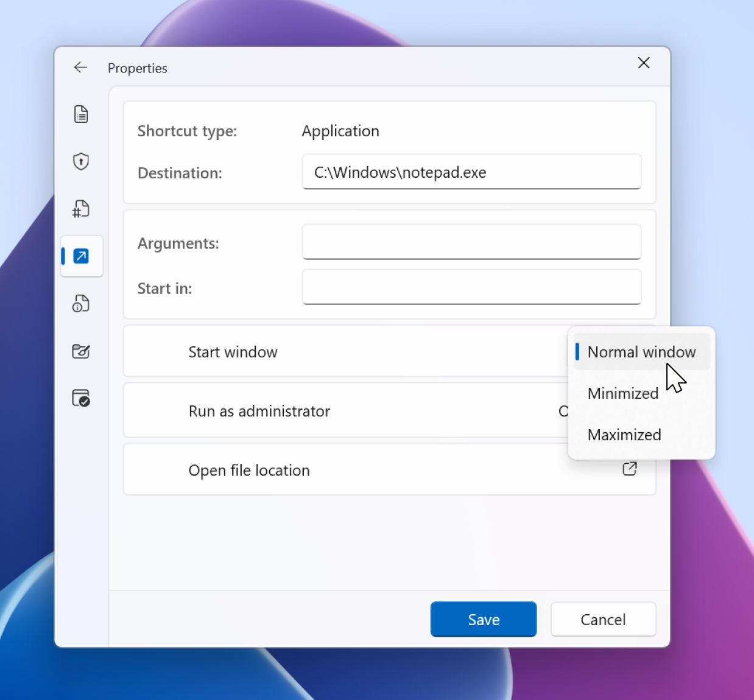Viewport: 754px width, 700px height.
Task: Select the General properties document icon
Action: tap(81, 114)
